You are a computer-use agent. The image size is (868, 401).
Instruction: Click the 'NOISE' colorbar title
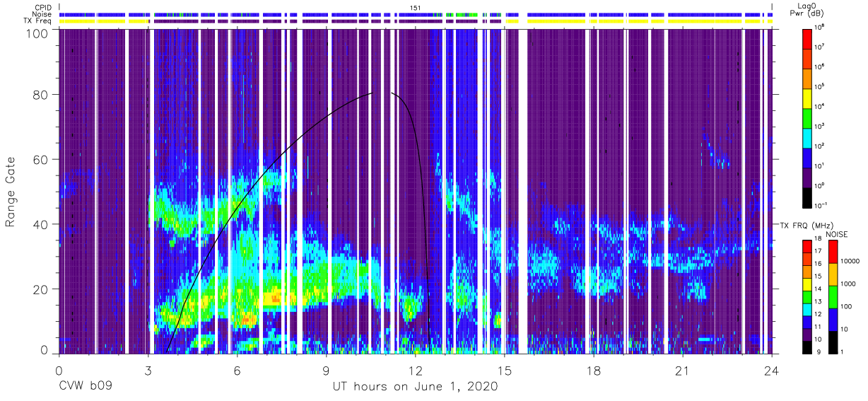(x=838, y=234)
